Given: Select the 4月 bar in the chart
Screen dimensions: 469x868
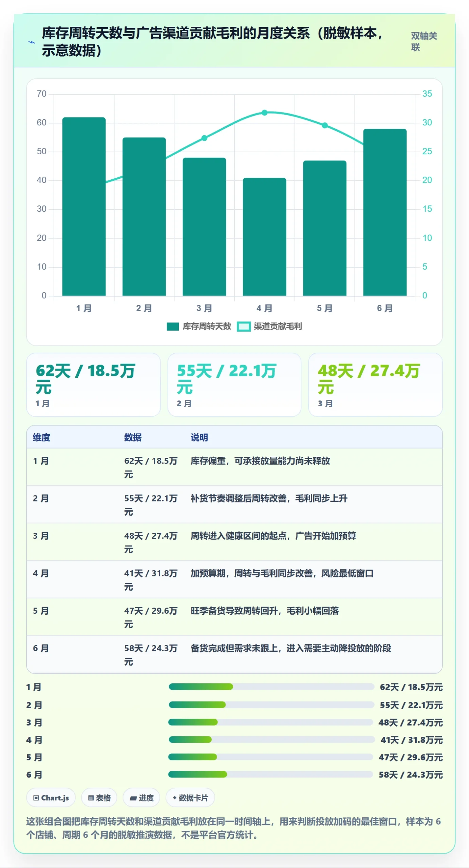Looking at the screenshot, I should pyautogui.click(x=264, y=237).
